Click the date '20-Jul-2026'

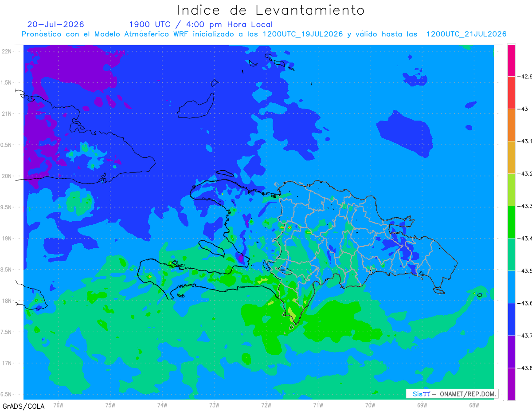(55, 24)
